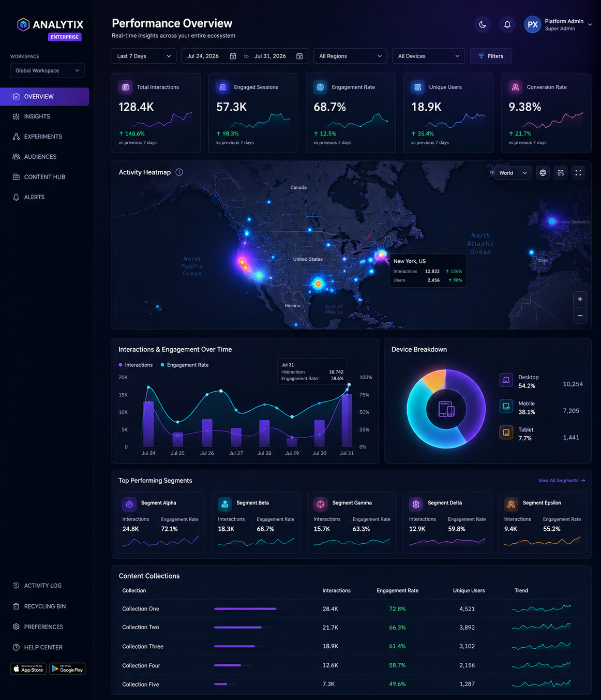The image size is (601, 700).
Task: Toggle Engagement Rate legend series
Action: click(185, 365)
